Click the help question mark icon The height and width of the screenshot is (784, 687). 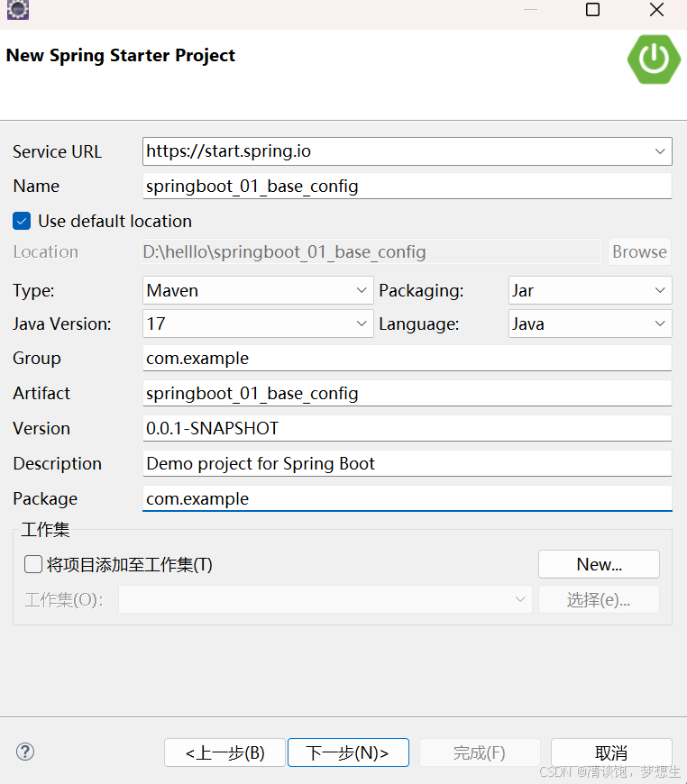click(24, 752)
